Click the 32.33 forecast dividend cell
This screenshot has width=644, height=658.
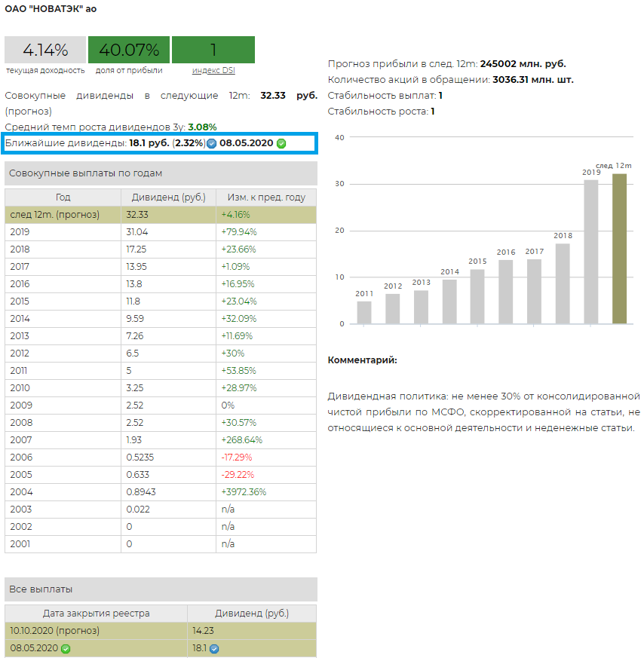168,215
